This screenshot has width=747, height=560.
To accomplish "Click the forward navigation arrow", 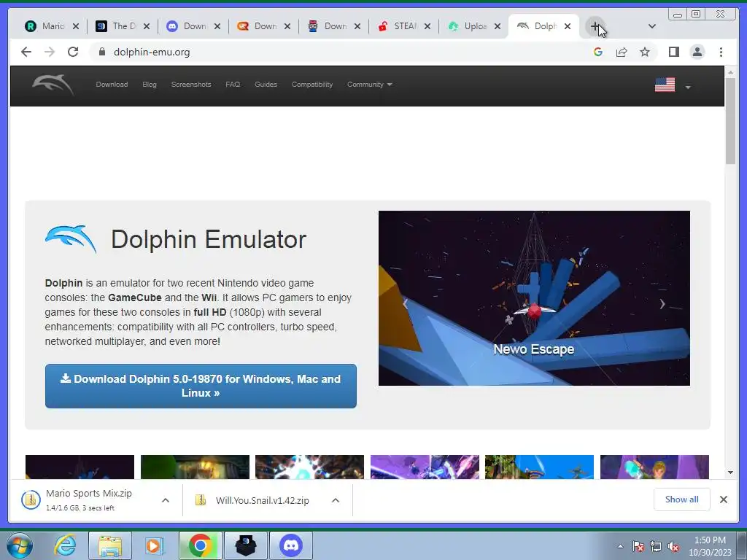I will pyautogui.click(x=50, y=52).
